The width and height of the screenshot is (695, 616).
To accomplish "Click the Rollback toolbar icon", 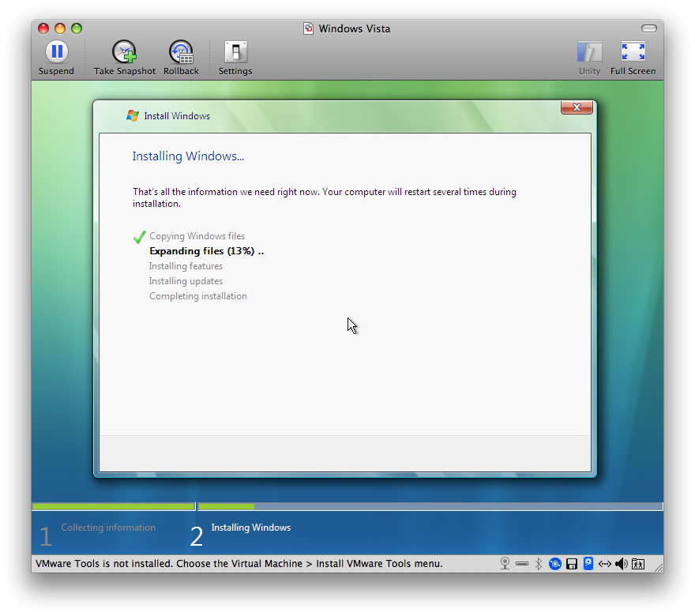I will [181, 53].
